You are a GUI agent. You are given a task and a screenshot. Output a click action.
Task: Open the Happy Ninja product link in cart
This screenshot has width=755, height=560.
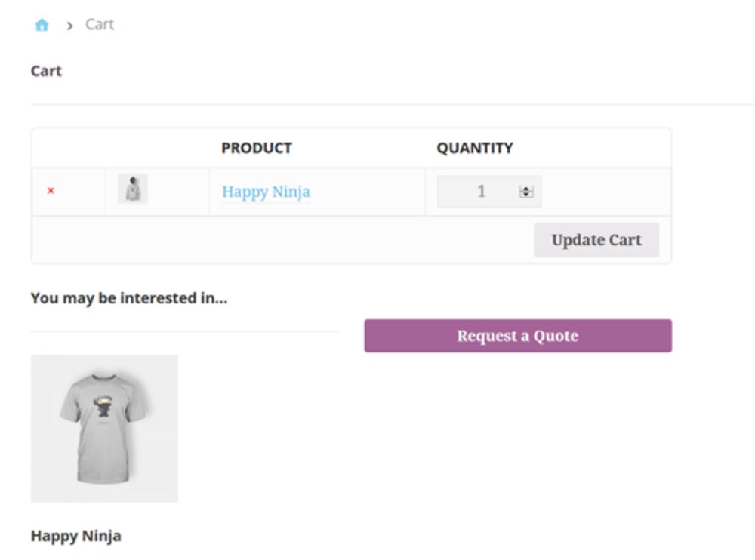pos(266,192)
